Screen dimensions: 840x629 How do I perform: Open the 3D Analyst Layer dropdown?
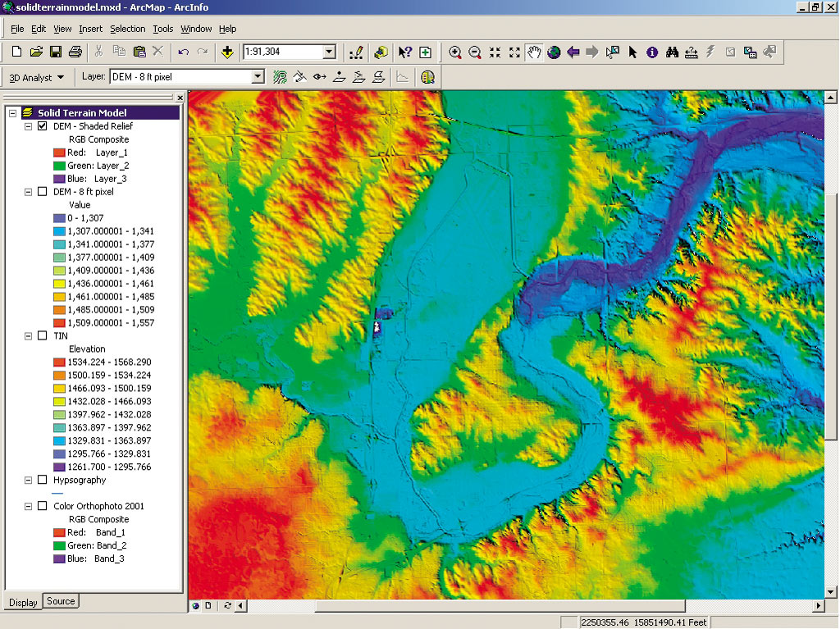(x=258, y=77)
